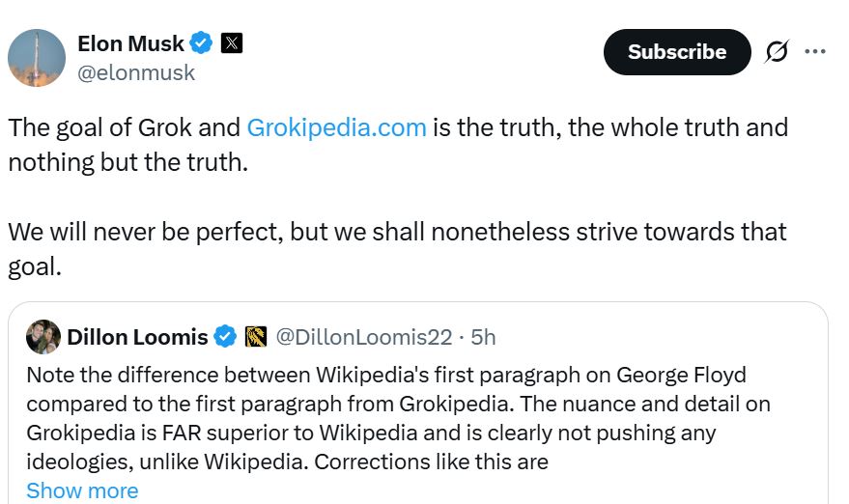This screenshot has height=504, width=849.
Task: Open Elon Musk's profile via display name
Action: 130,42
